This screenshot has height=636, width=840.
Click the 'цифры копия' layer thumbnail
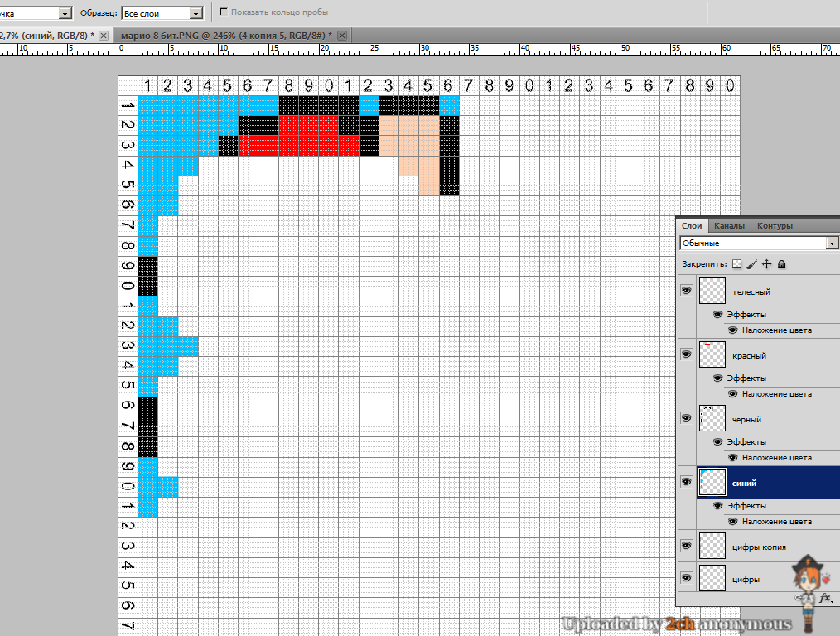click(712, 546)
